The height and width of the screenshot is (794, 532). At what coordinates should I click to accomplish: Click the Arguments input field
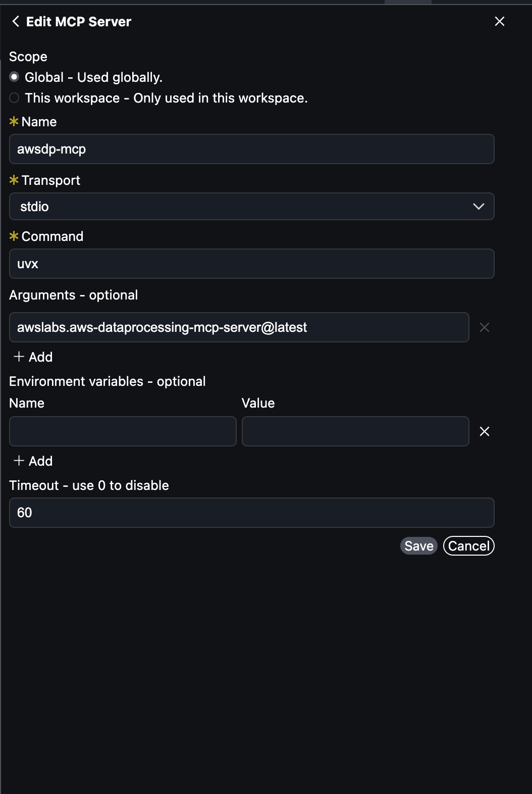[x=239, y=327]
